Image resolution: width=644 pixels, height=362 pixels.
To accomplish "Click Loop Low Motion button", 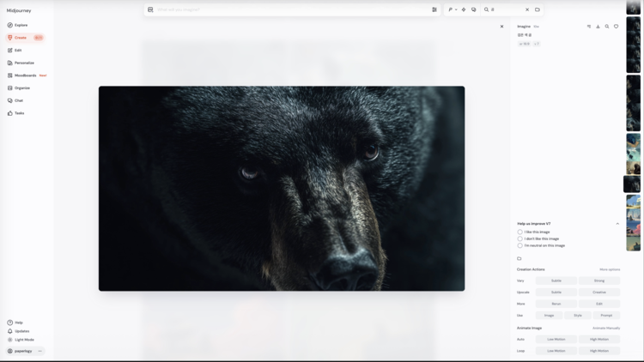I will 556,351.
